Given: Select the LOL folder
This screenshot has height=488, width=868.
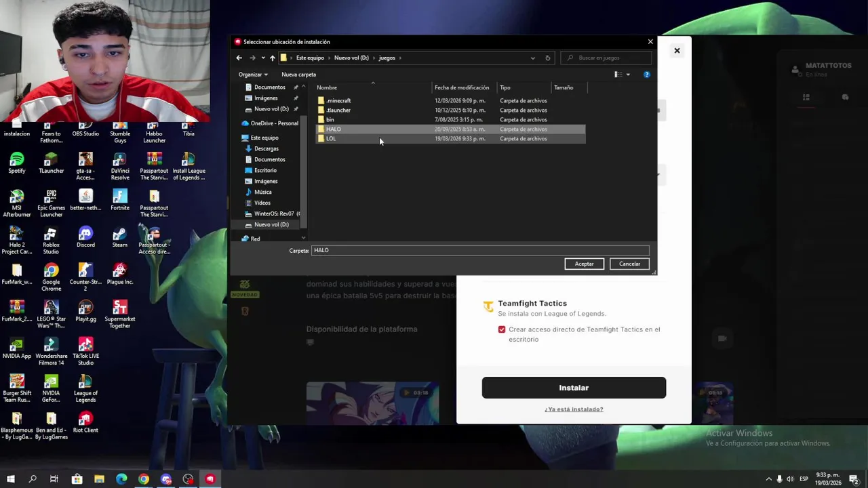Looking at the screenshot, I should (x=450, y=138).
